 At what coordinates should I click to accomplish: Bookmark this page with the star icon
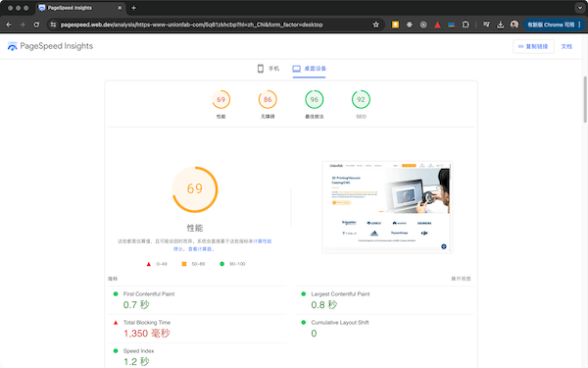tap(375, 25)
